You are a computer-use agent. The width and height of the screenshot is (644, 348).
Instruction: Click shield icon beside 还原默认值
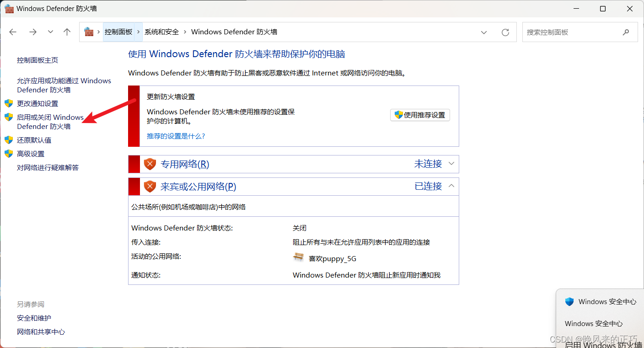point(9,140)
